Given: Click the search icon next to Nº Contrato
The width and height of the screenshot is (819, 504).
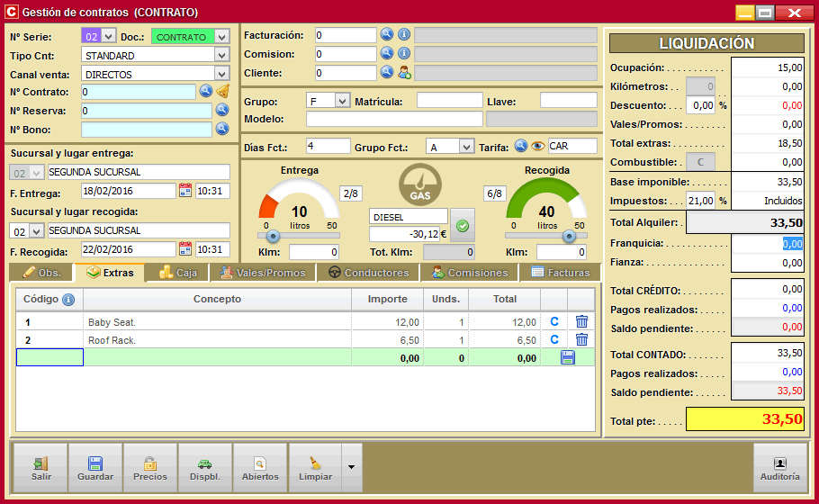Looking at the screenshot, I should tap(205, 91).
